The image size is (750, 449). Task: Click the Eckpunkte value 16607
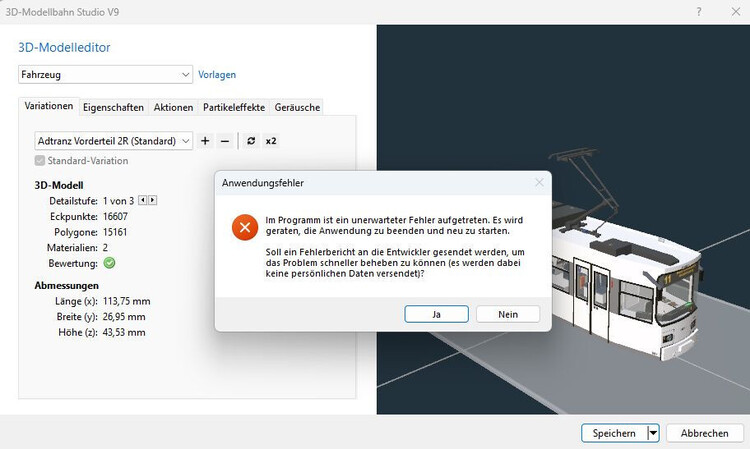click(115, 217)
